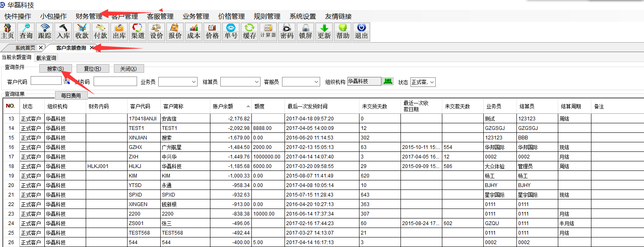
Task: Click the green 组织机构 picker icon
Action: (x=388, y=82)
